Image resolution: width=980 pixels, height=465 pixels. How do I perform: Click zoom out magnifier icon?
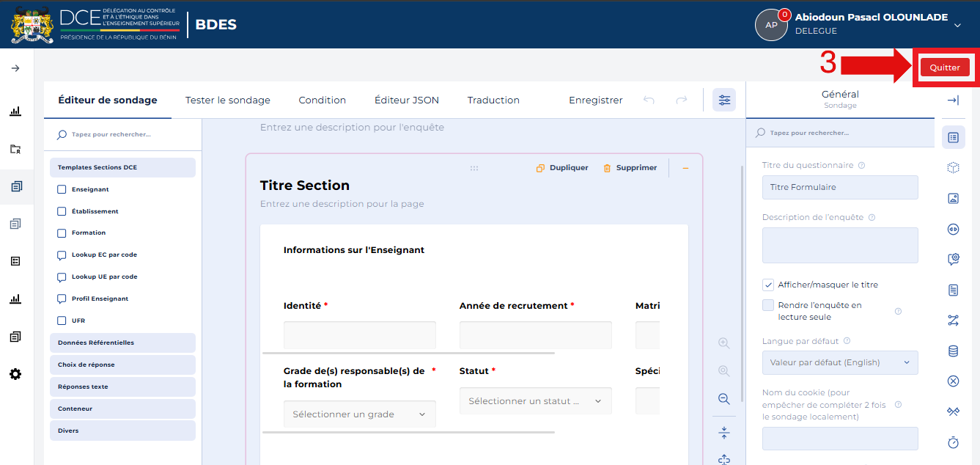(724, 399)
